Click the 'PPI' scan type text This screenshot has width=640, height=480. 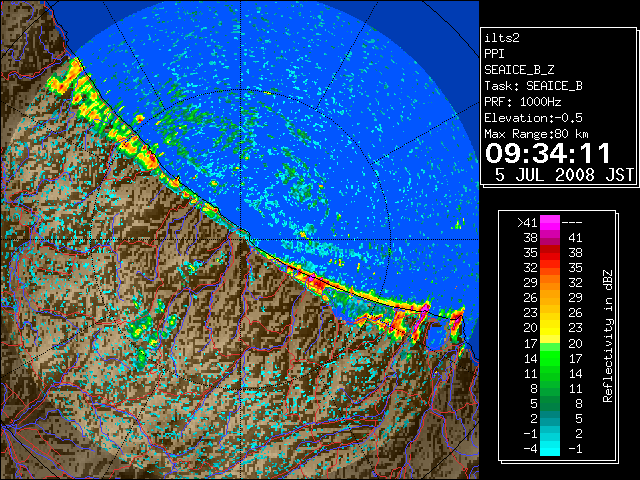(x=494, y=54)
